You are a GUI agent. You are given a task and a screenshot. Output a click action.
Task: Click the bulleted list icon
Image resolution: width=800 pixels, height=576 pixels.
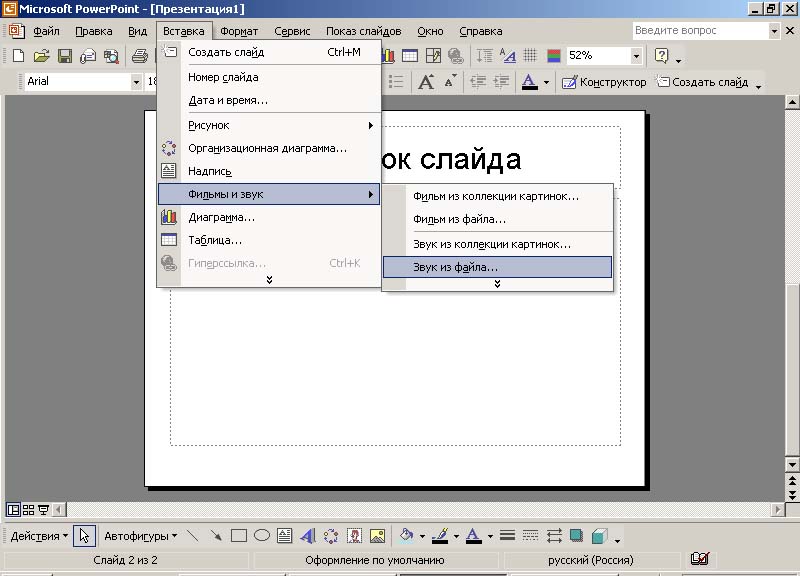[396, 82]
